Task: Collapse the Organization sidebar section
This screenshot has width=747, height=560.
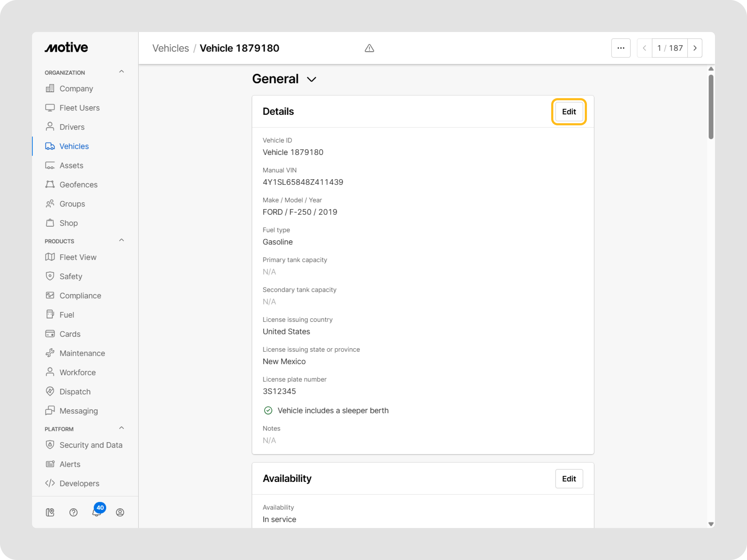Action: [x=122, y=71]
